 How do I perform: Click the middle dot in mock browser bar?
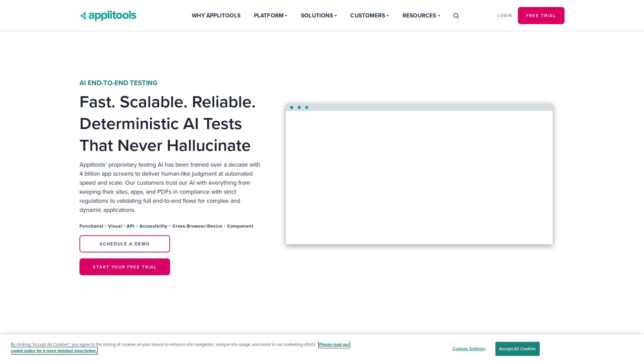pyautogui.click(x=299, y=108)
